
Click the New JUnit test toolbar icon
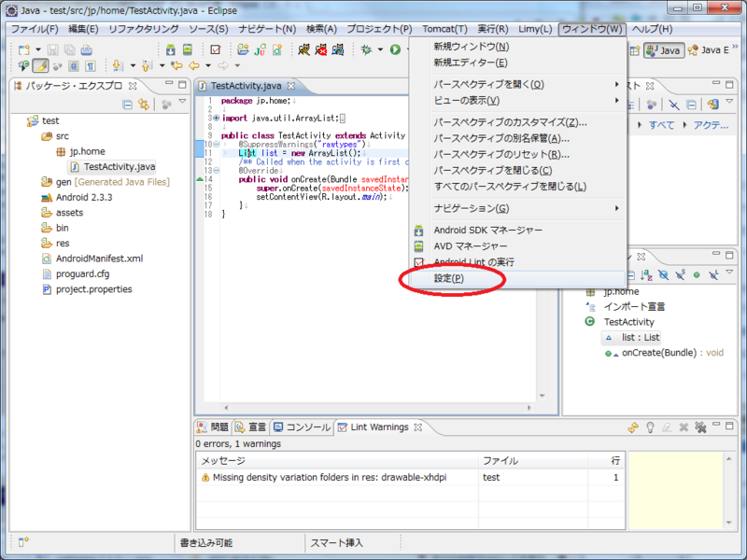260,49
